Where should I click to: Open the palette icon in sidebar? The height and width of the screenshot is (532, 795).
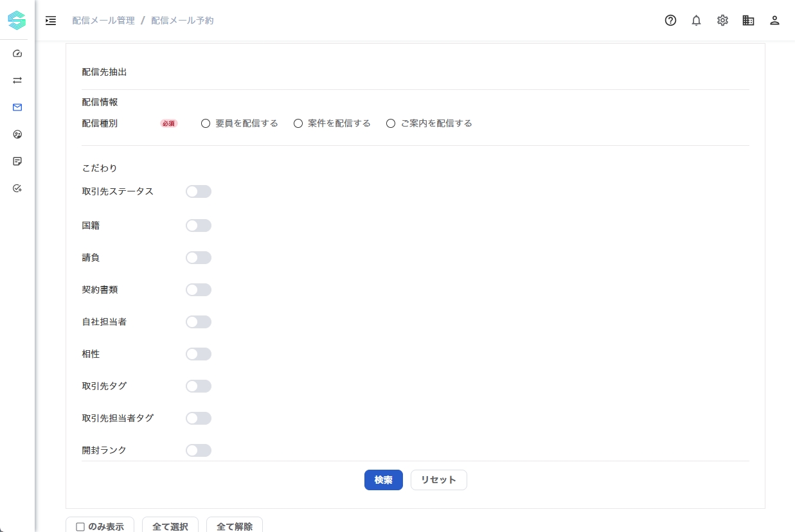pos(17,134)
